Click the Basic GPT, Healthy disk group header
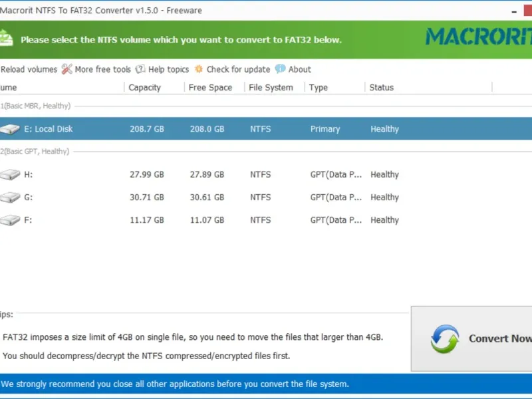This screenshot has width=532, height=399. pos(35,152)
